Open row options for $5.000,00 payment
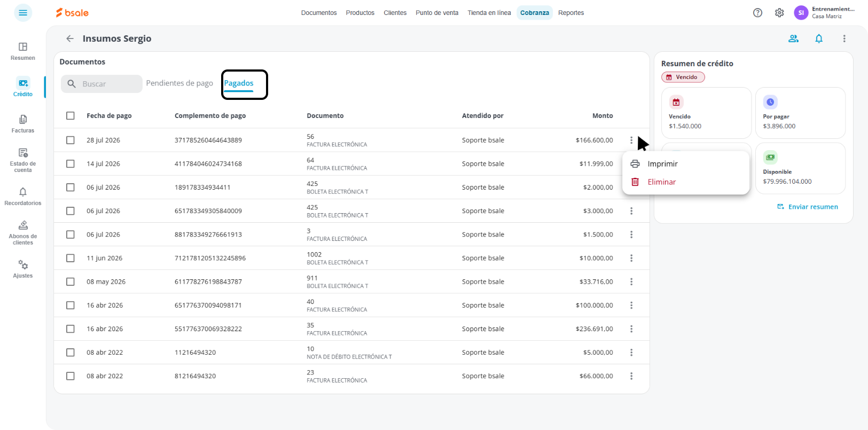 pyautogui.click(x=631, y=353)
